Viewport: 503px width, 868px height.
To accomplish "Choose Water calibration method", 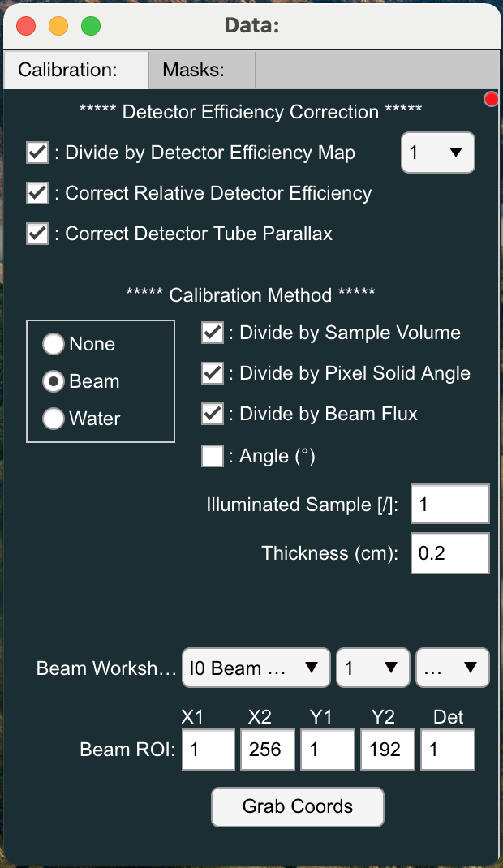I will [54, 419].
